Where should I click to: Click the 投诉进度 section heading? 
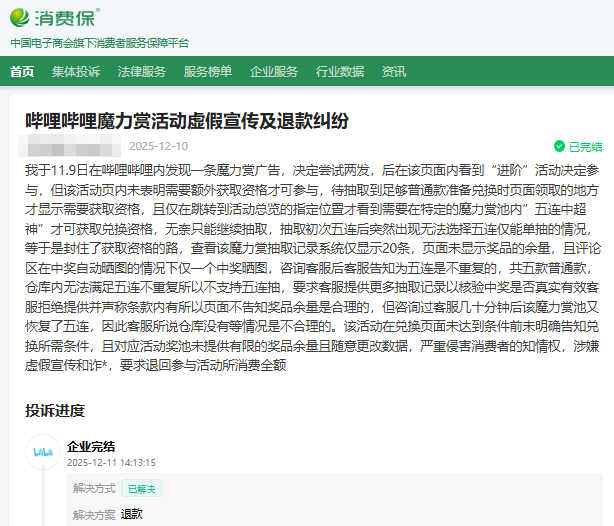55,410
